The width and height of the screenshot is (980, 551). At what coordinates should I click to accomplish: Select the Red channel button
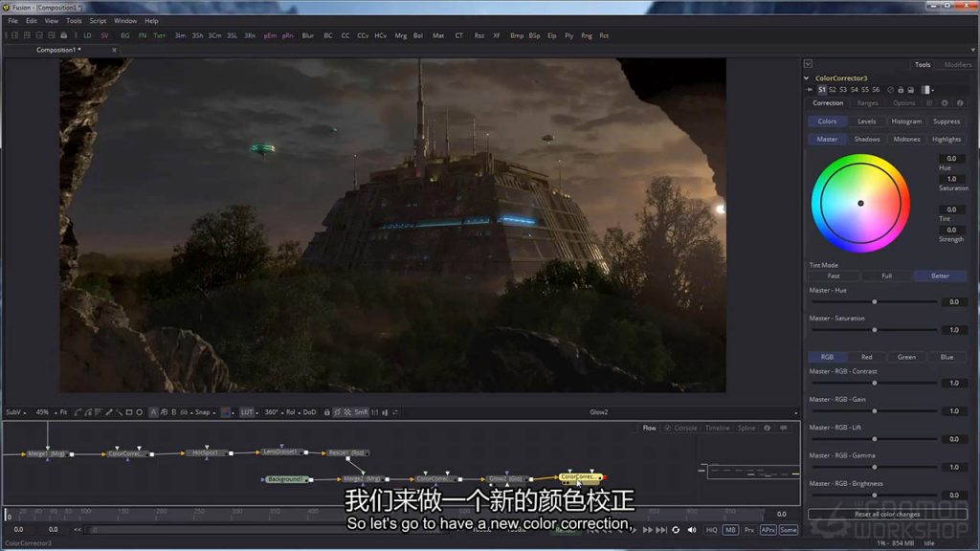(x=866, y=357)
